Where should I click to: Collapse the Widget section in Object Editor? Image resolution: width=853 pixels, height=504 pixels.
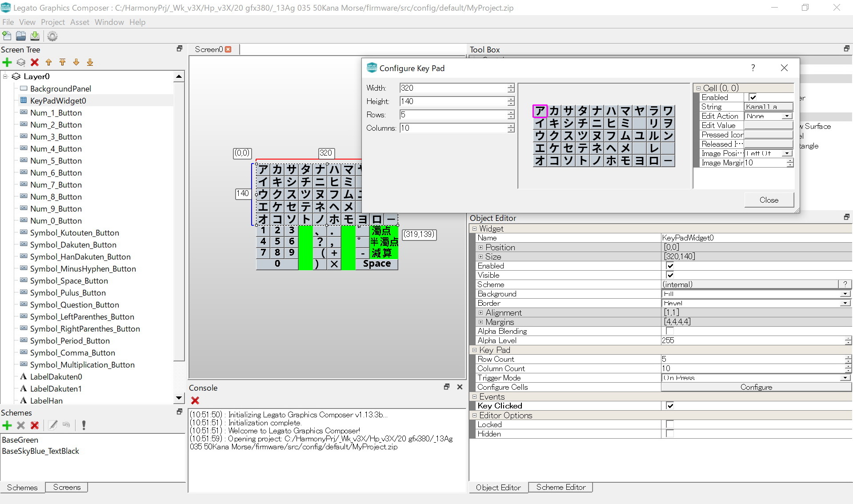(x=474, y=229)
